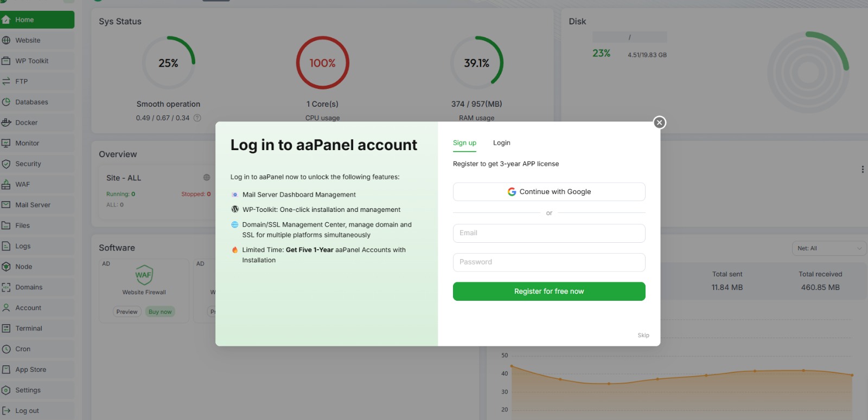Click the WAF icon in sidebar
The width and height of the screenshot is (868, 420).
point(7,184)
